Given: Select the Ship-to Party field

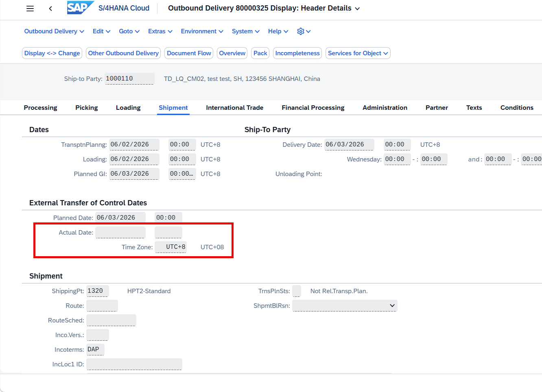Looking at the screenshot, I should pyautogui.click(x=129, y=78).
